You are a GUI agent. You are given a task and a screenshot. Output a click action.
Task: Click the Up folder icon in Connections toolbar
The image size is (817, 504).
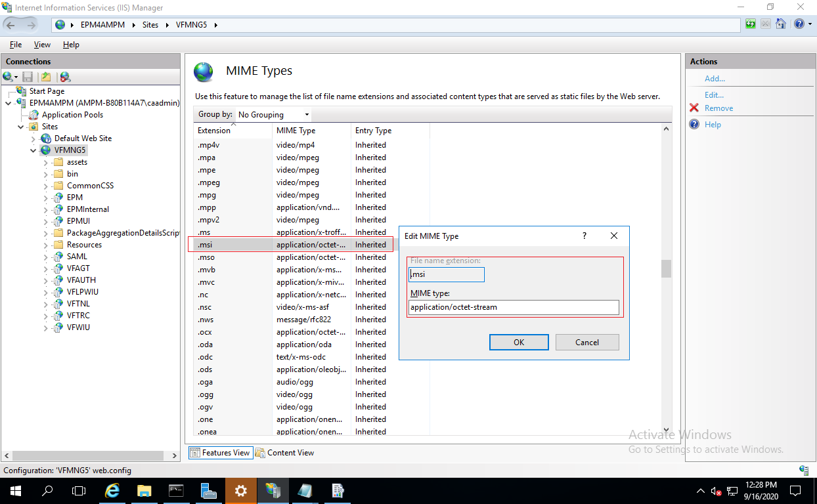46,77
